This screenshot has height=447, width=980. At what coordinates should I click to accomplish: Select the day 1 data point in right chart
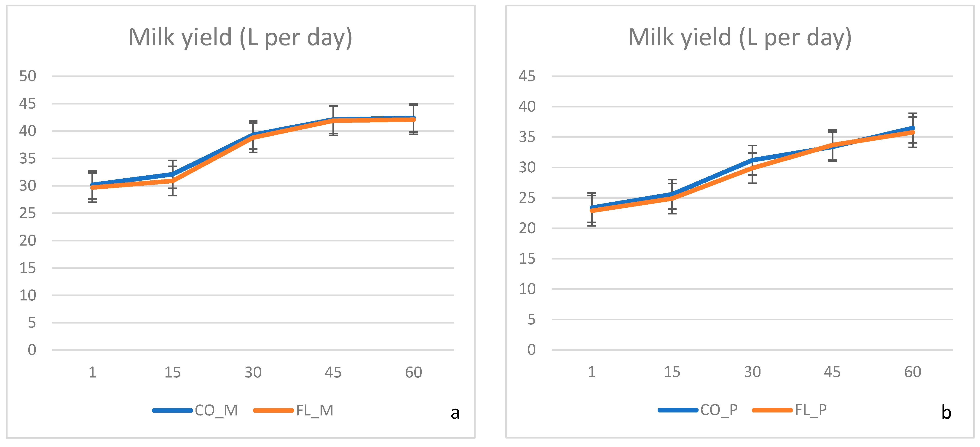[592, 209]
